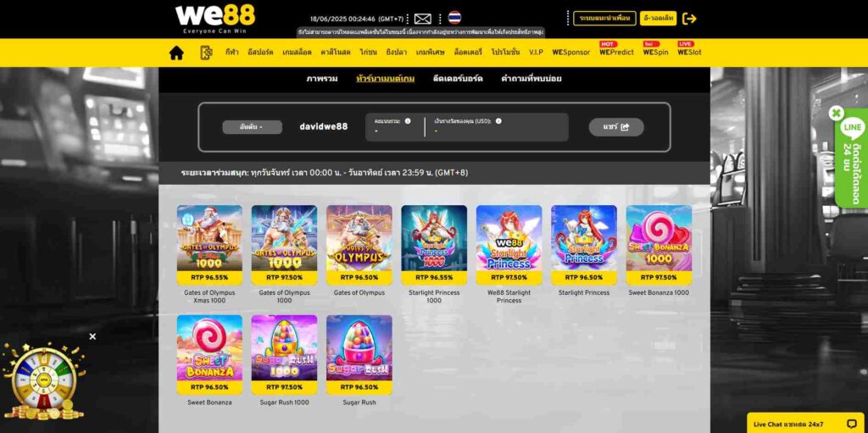This screenshot has width=868, height=433.
Task: Open the inbox envelope icon
Action: pos(422,19)
